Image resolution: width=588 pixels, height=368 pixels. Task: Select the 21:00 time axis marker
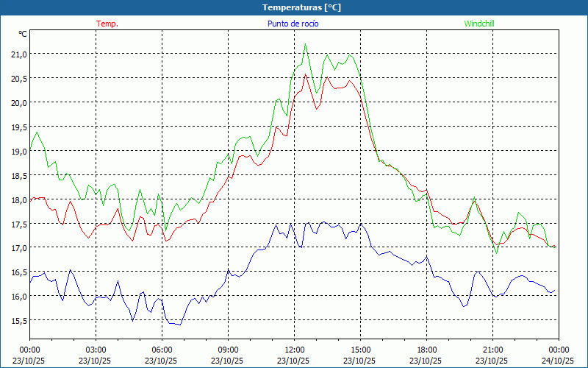492,350
